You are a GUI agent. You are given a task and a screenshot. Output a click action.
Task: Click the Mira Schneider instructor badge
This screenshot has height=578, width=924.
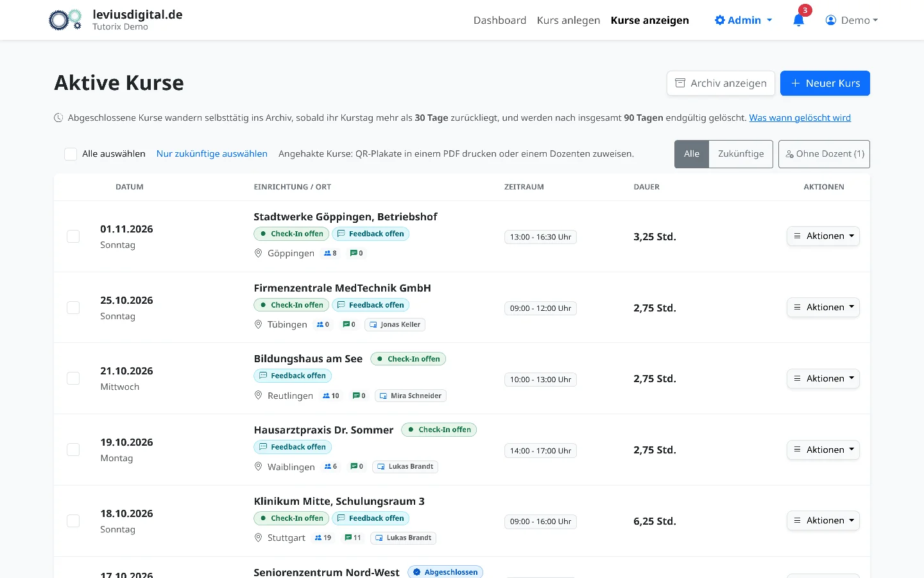pos(410,396)
